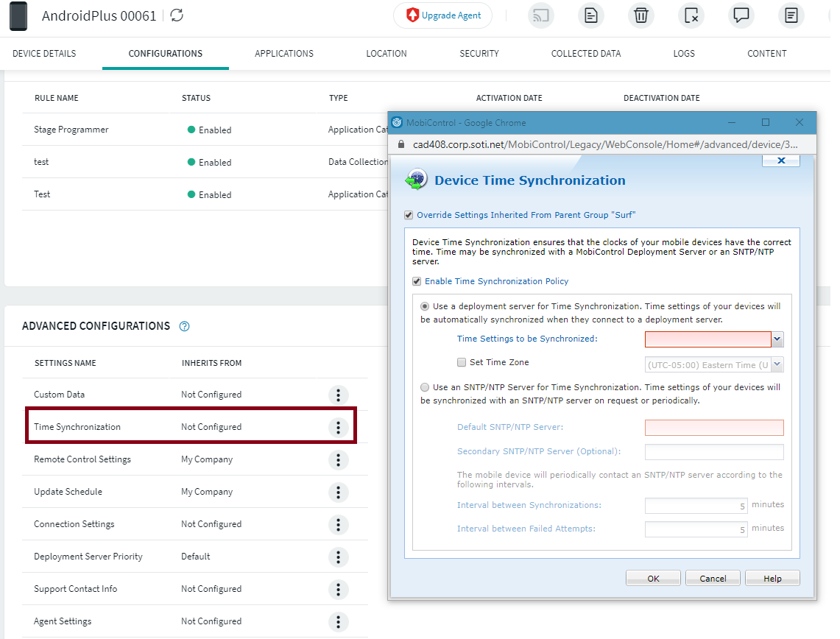The image size is (840, 639).
Task: Toggle Override Settings Inherited From Parent Group
Action: point(409,215)
